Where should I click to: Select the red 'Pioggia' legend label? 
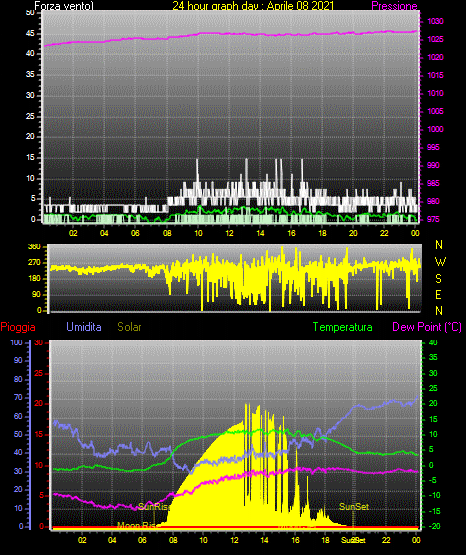point(18,327)
